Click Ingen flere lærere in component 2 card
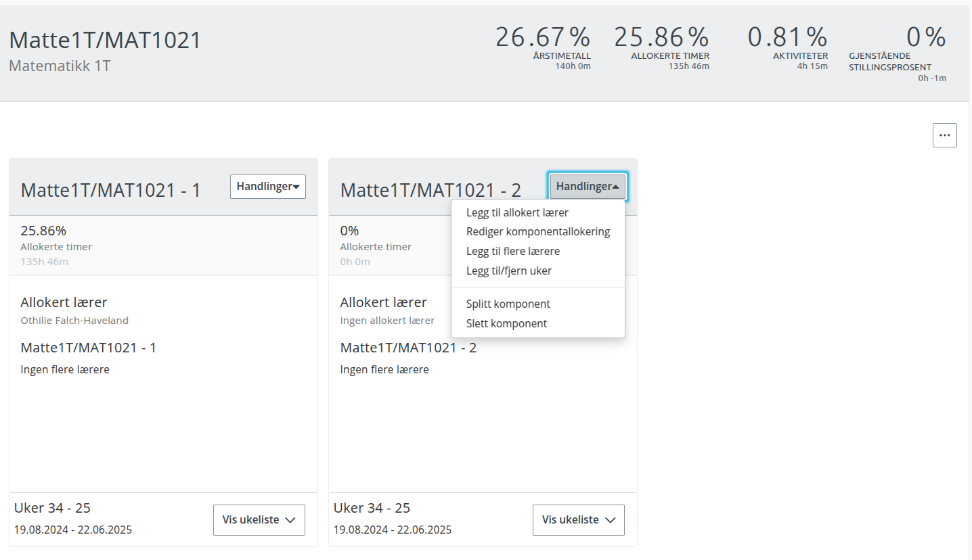Image resolution: width=972 pixels, height=560 pixels. (384, 369)
